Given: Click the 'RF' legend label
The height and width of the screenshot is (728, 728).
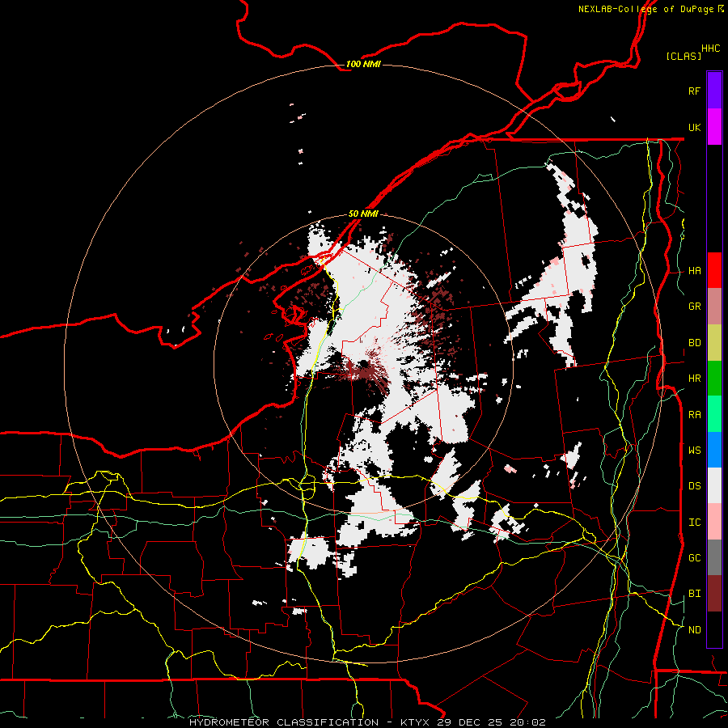Looking at the screenshot, I should (694, 91).
